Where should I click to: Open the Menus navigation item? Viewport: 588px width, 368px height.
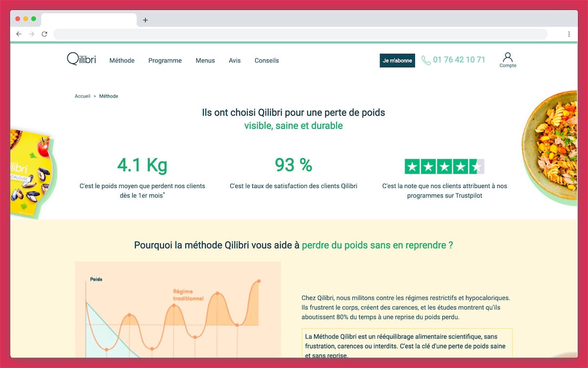point(205,60)
